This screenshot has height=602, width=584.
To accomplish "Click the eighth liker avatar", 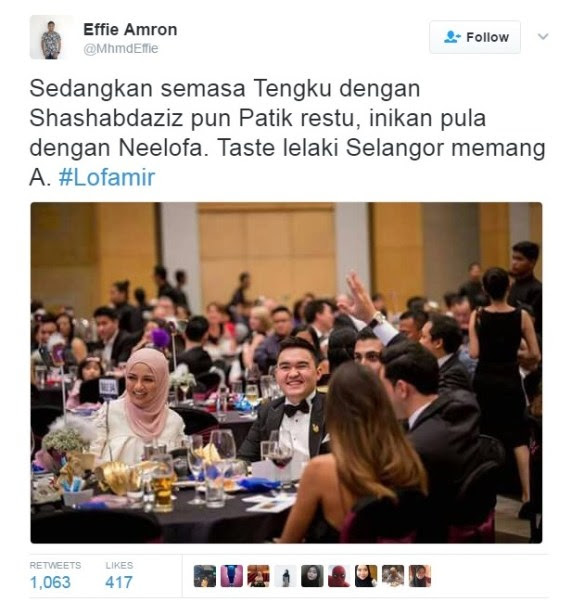I will tap(393, 576).
